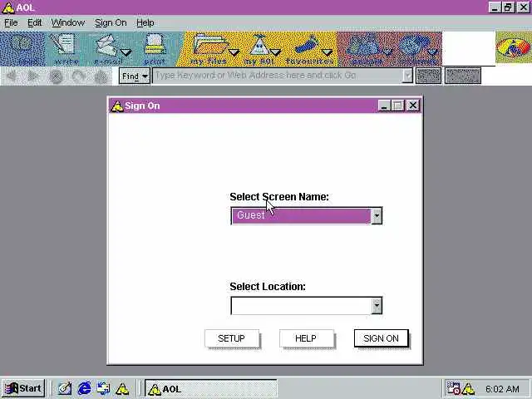Click the AOL taskbar window button
Image resolution: width=532 pixels, height=399 pixels.
pos(211,389)
